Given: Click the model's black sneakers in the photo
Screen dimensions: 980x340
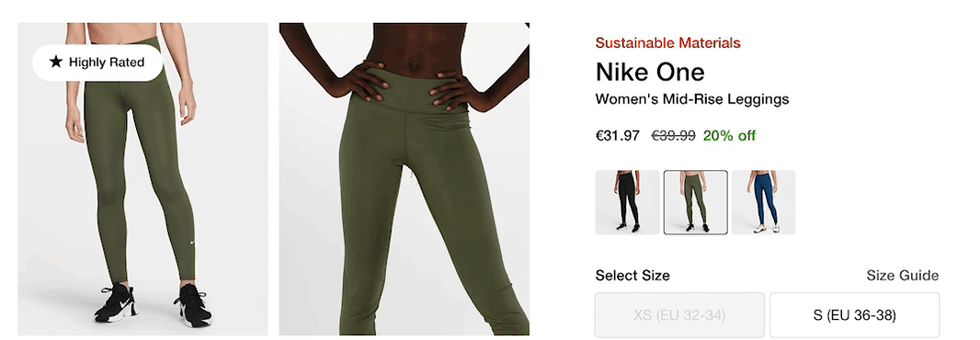Looking at the screenshot, I should [154, 302].
